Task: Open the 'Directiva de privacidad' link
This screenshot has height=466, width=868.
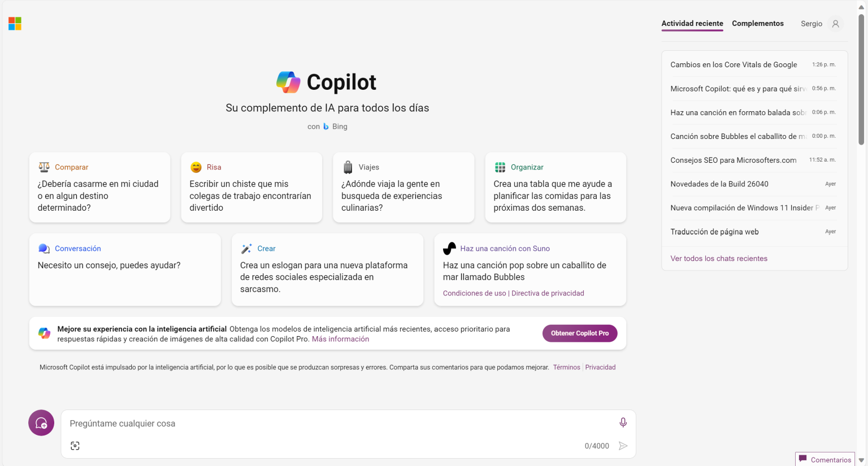Action: (548, 293)
